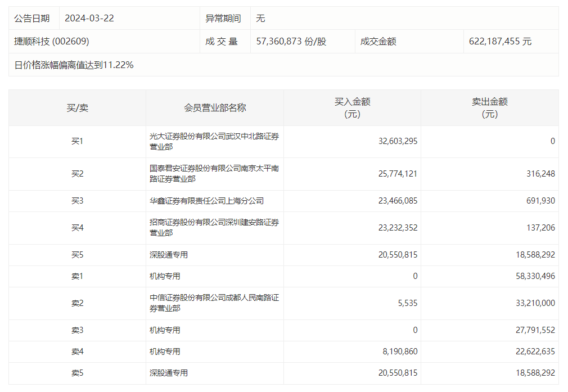568x392 pixels.
Task: Click the 会员营业部名称 column header
Action: [215, 107]
